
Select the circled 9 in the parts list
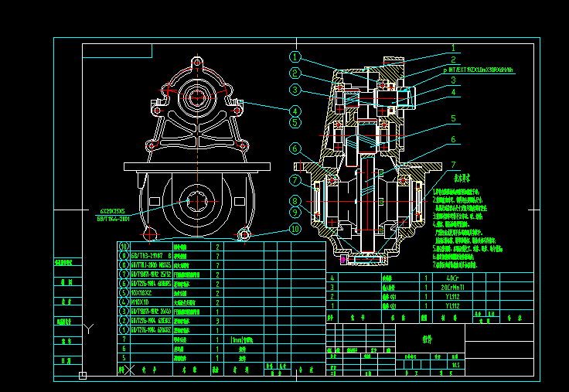pyautogui.click(x=124, y=256)
